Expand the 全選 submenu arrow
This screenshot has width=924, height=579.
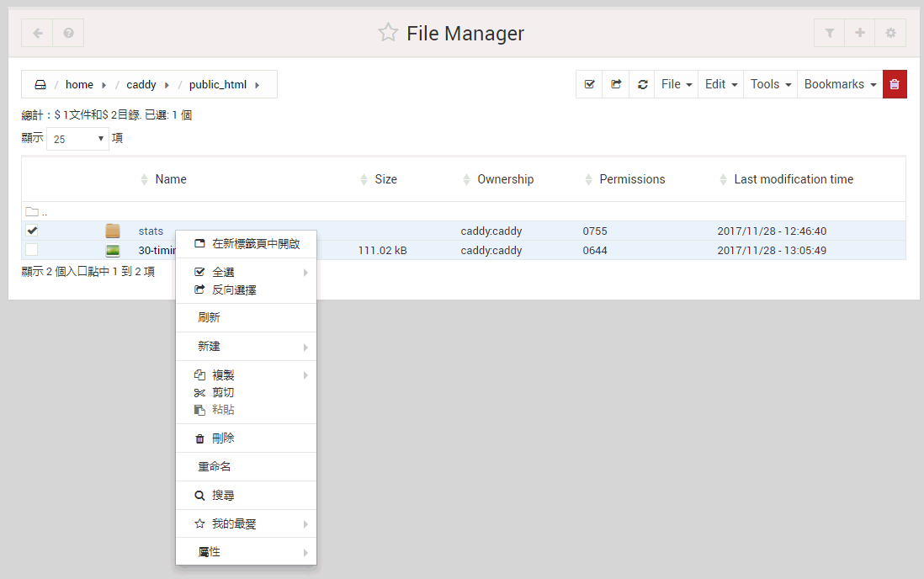[x=305, y=273]
